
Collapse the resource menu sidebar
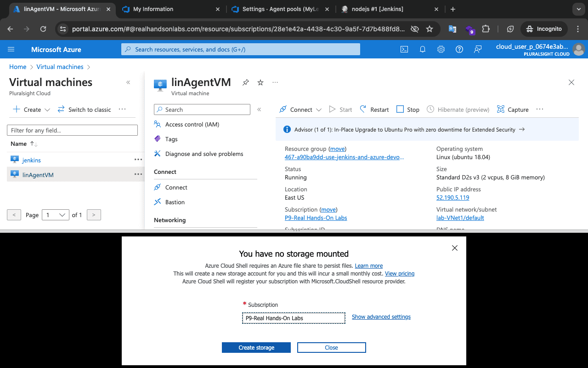(x=259, y=109)
